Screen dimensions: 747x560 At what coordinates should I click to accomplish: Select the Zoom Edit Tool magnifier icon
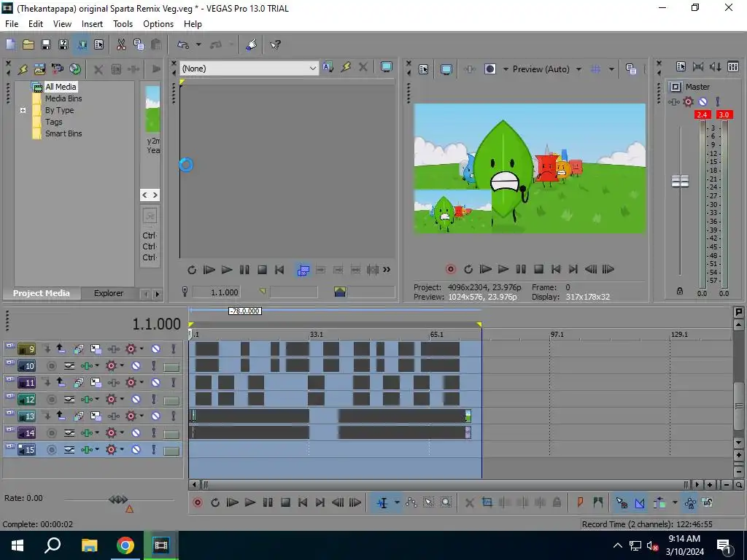point(446,502)
